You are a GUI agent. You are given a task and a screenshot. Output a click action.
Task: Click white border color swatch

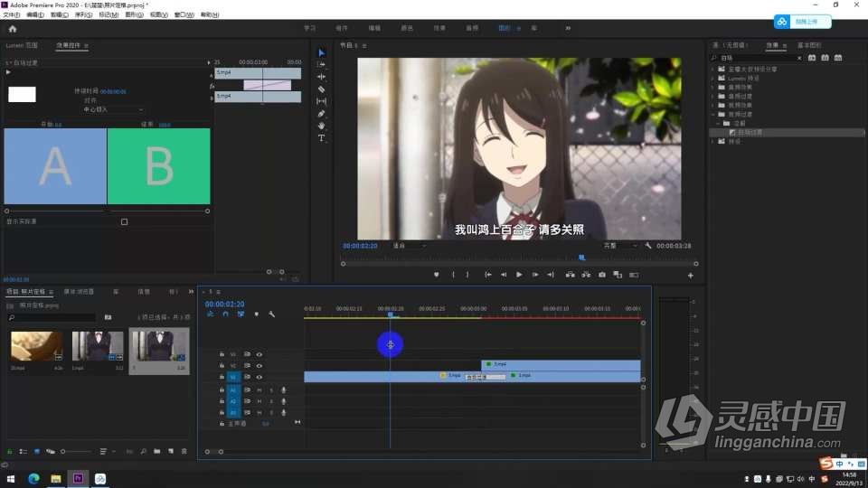point(22,95)
